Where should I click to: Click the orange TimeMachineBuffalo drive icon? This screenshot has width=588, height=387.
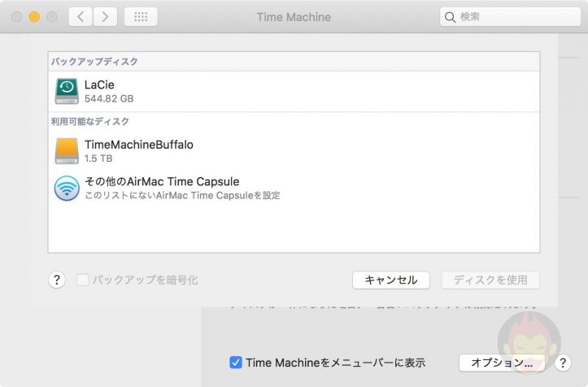click(x=67, y=151)
